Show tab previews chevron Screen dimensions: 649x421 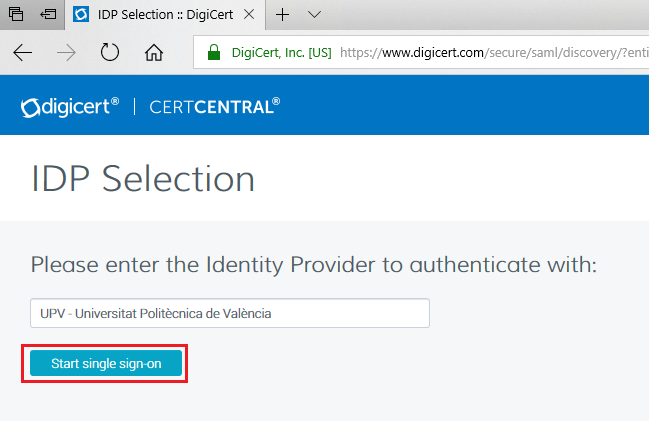click(x=314, y=15)
